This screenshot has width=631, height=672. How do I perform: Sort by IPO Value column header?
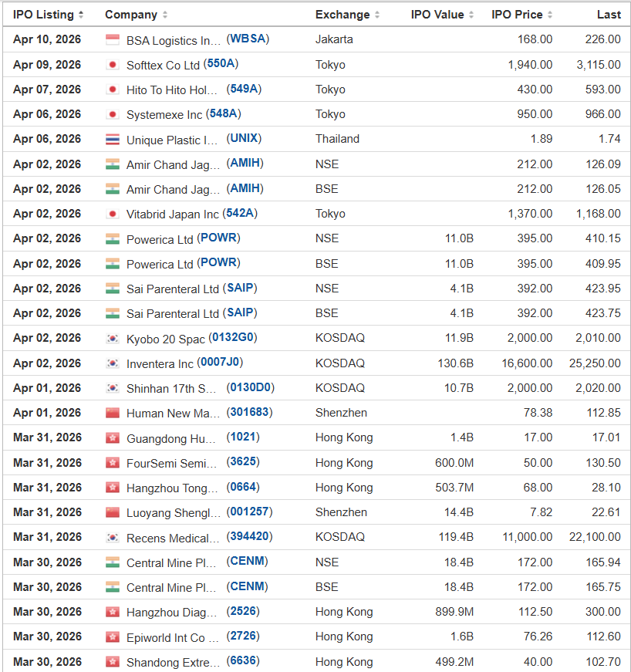pos(442,15)
